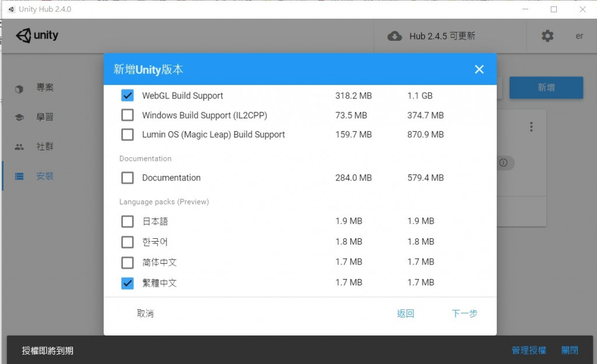Click the 318.2 MB download size
This screenshot has width=597, height=364.
pos(353,96)
